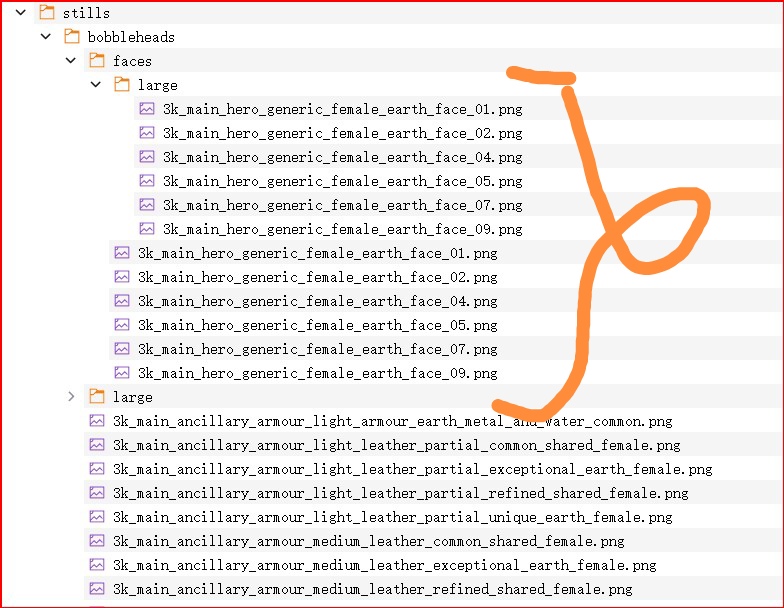This screenshot has height=608, width=784.
Task: Click image icon of light_leather_partial_unique_earth_female.png
Action: point(96,517)
